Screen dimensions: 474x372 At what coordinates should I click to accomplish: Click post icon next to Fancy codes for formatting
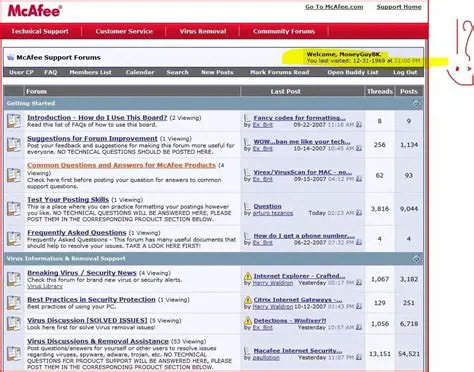[247, 118]
